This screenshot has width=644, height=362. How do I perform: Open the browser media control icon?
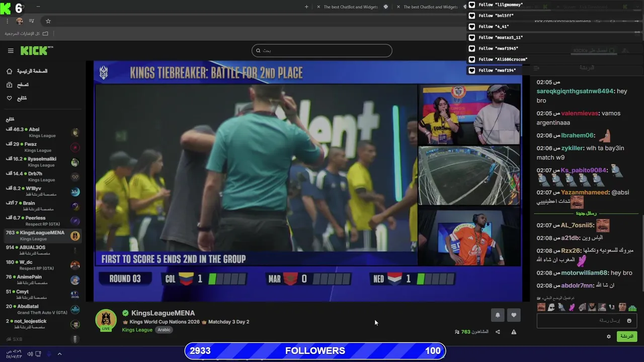(x=32, y=21)
